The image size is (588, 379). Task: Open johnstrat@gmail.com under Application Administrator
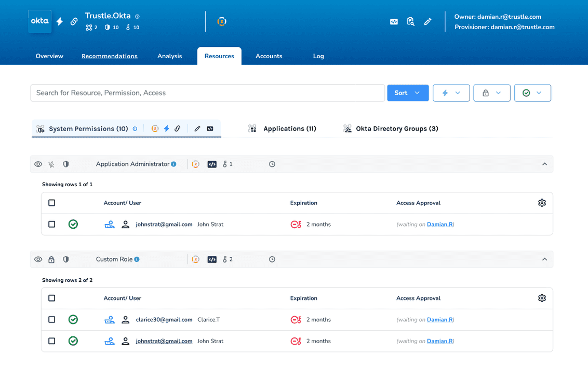tap(164, 225)
